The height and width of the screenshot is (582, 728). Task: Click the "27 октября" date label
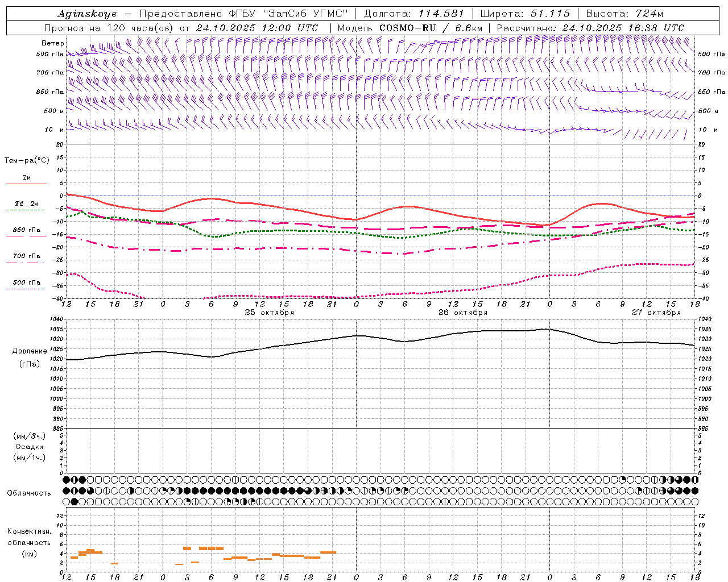coord(656,313)
